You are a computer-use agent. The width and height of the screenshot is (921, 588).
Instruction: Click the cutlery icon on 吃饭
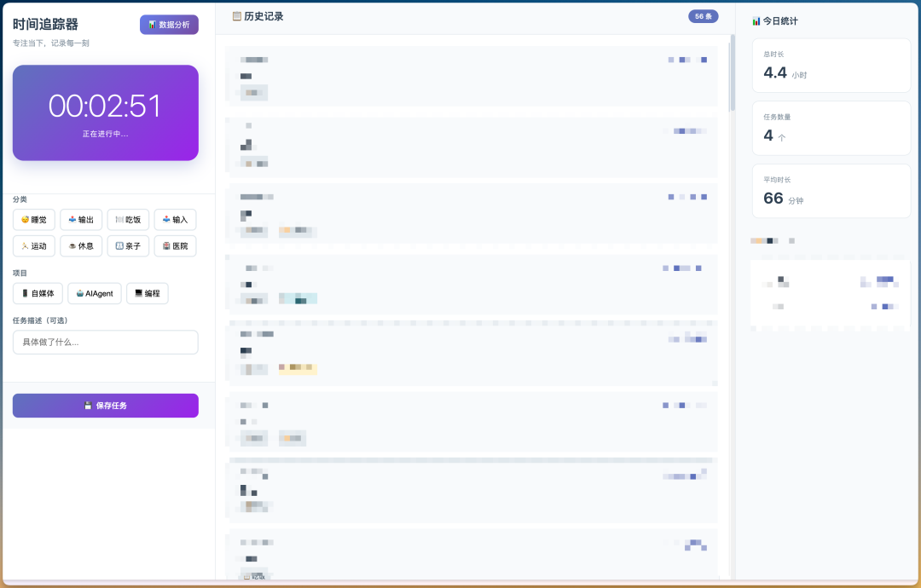119,220
